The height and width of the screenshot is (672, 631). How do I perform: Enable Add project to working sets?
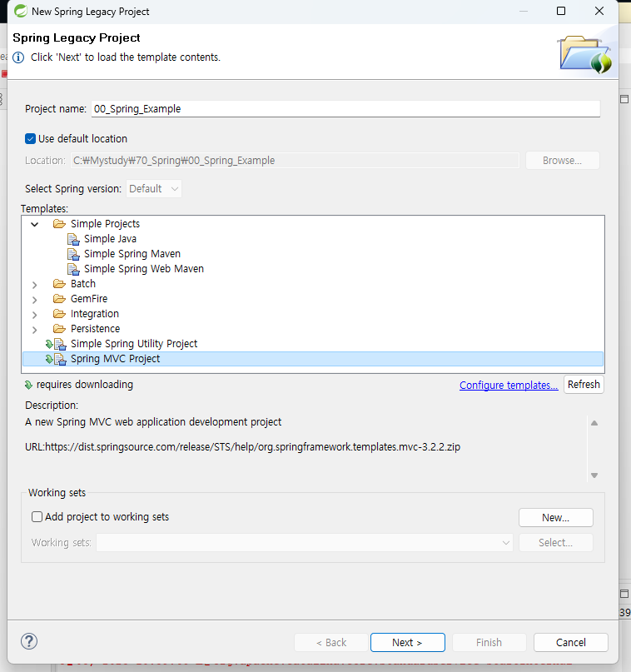[x=37, y=517]
